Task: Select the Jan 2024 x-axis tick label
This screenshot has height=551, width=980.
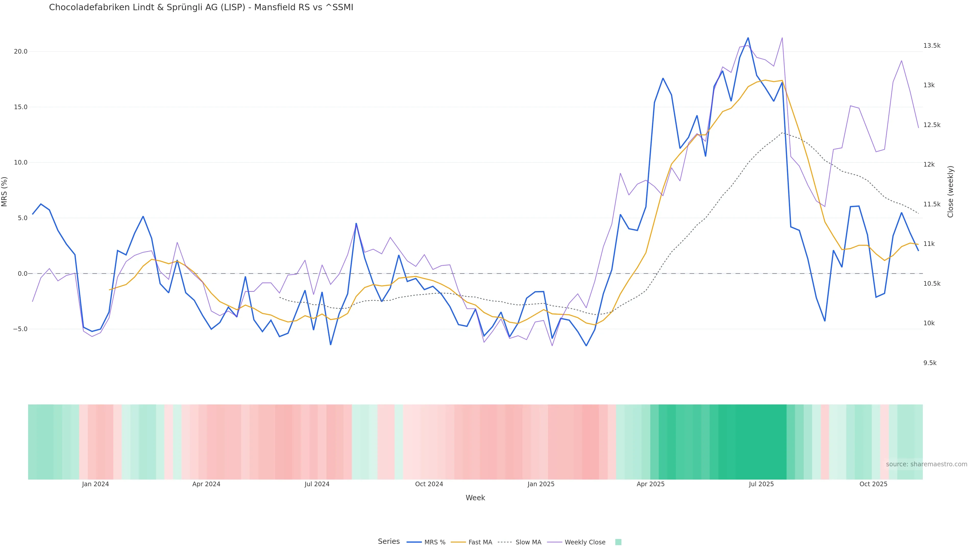Action: point(95,484)
